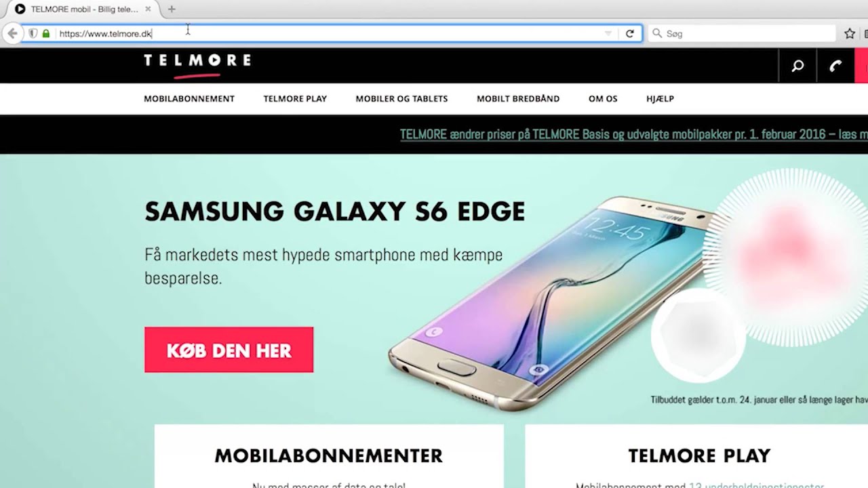Close the TELMORE mobil browser tab
The height and width of the screenshot is (488, 868).
pos(148,9)
